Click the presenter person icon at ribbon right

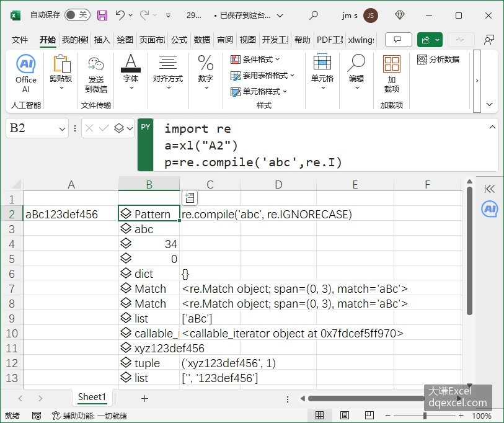pos(489,40)
